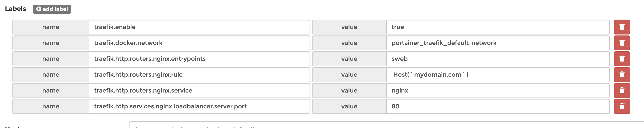Delete the traefik.enable label
The width and height of the screenshot is (644, 128).
point(622,27)
